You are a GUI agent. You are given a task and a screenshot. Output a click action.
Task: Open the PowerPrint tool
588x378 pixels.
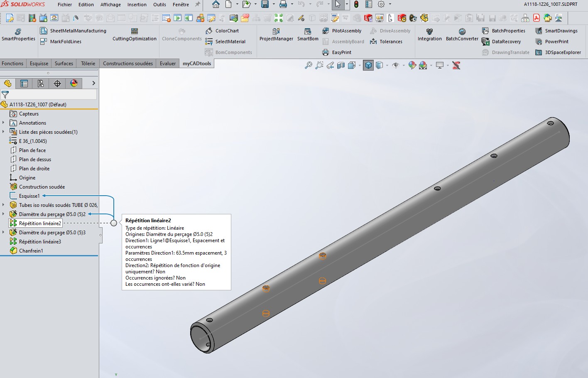coord(552,42)
